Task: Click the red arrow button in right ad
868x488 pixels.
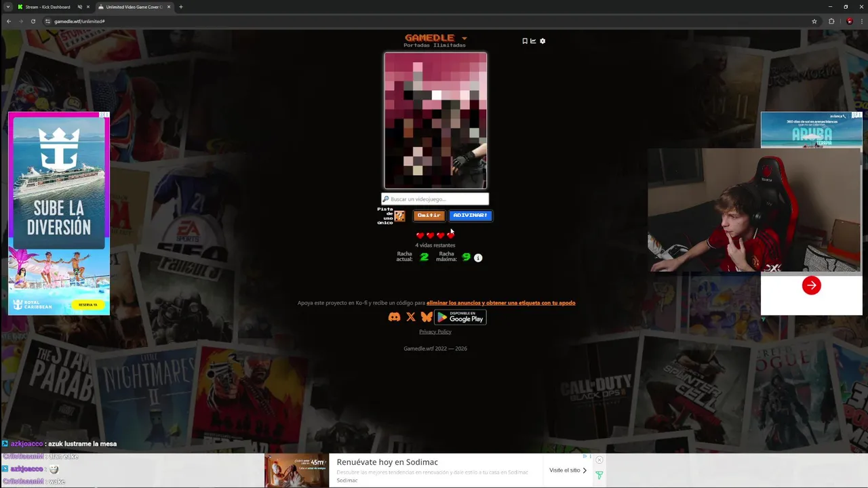Action: pyautogui.click(x=811, y=285)
